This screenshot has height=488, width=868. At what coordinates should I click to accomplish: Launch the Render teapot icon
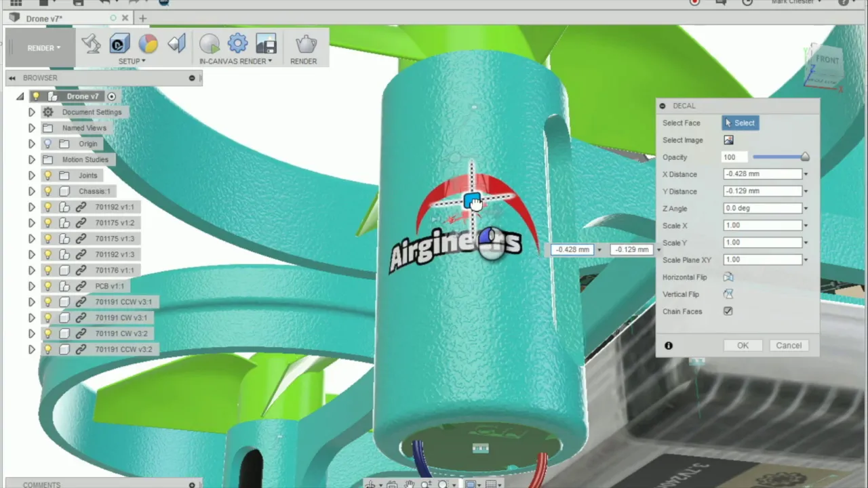[x=305, y=44]
